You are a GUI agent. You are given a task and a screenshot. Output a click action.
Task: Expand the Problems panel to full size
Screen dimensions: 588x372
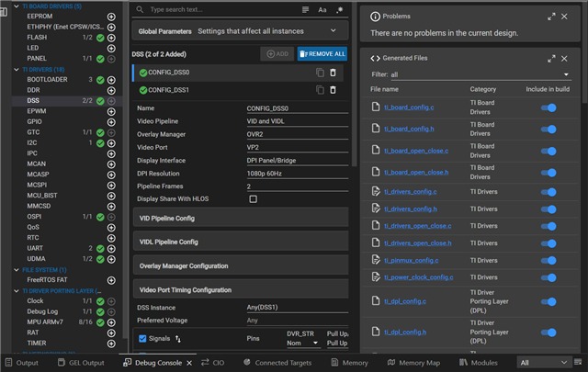551,16
